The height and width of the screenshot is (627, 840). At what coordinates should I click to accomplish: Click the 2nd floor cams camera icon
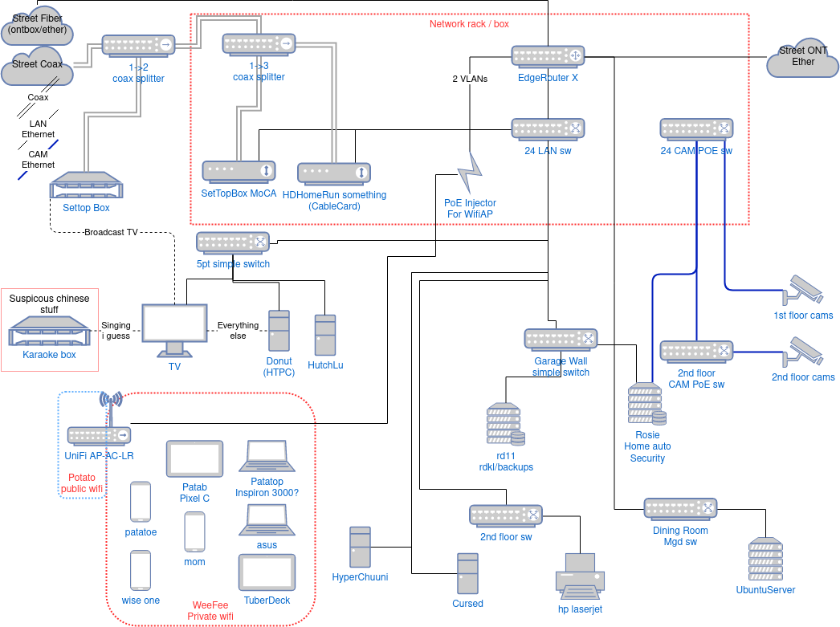[802, 352]
